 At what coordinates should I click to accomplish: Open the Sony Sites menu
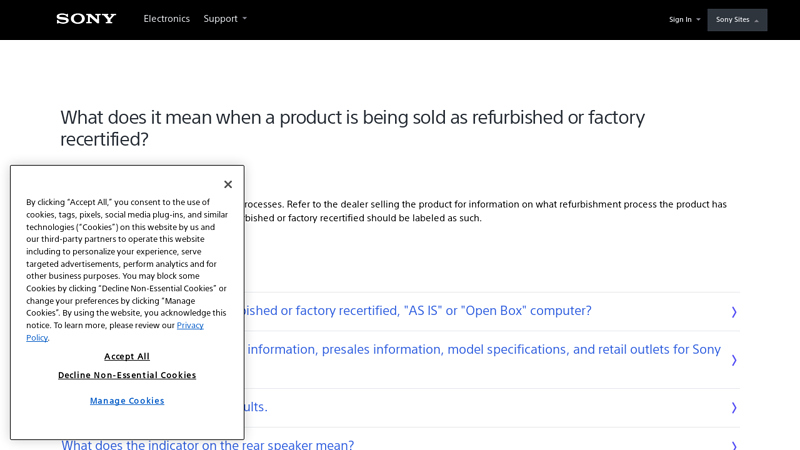(x=737, y=20)
